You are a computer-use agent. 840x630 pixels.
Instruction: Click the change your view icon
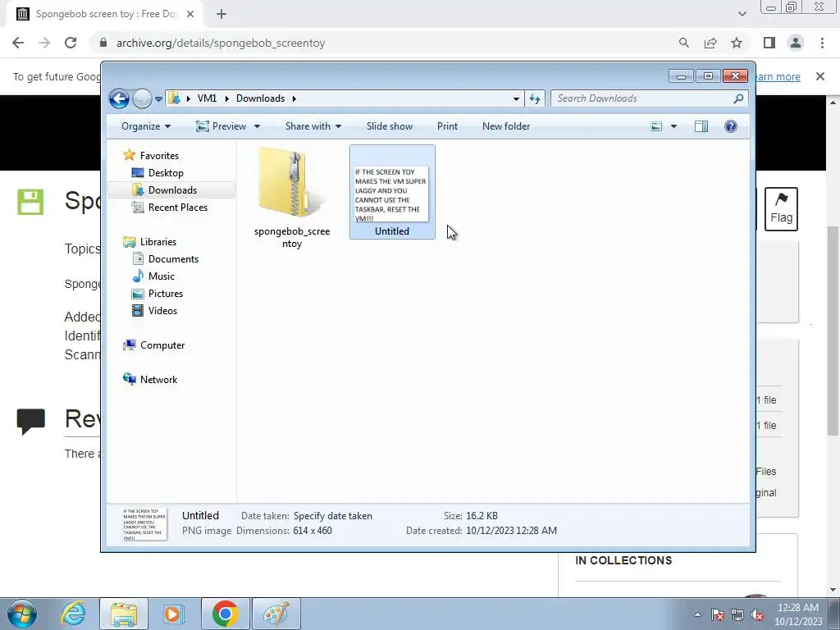(x=656, y=126)
